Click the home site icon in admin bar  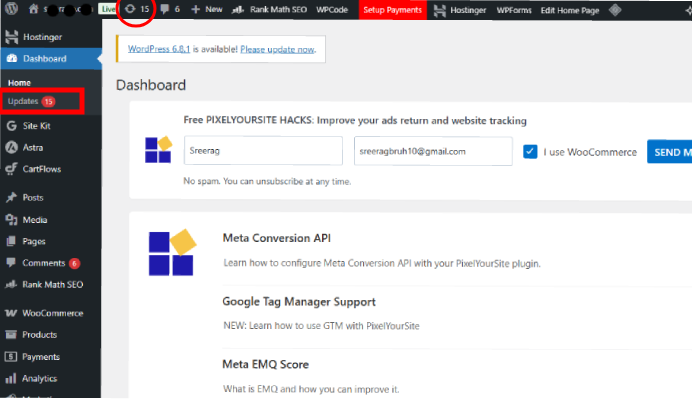tap(34, 9)
